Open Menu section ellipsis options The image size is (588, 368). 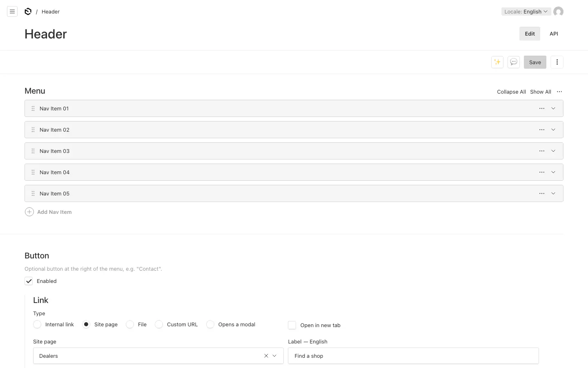[559, 92]
